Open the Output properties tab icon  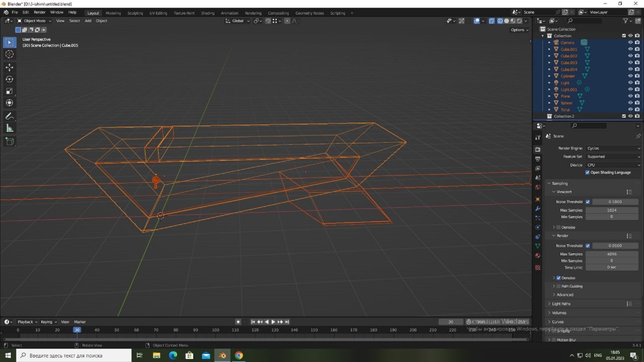coord(538,159)
